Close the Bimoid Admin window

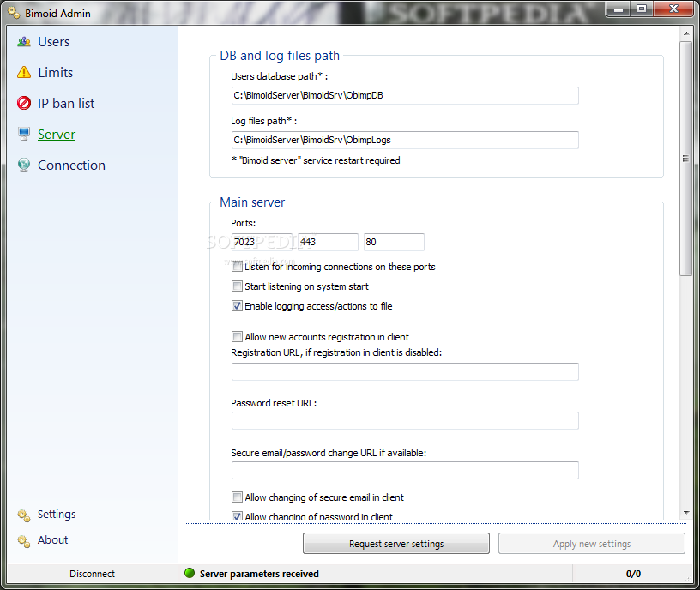[x=673, y=9]
